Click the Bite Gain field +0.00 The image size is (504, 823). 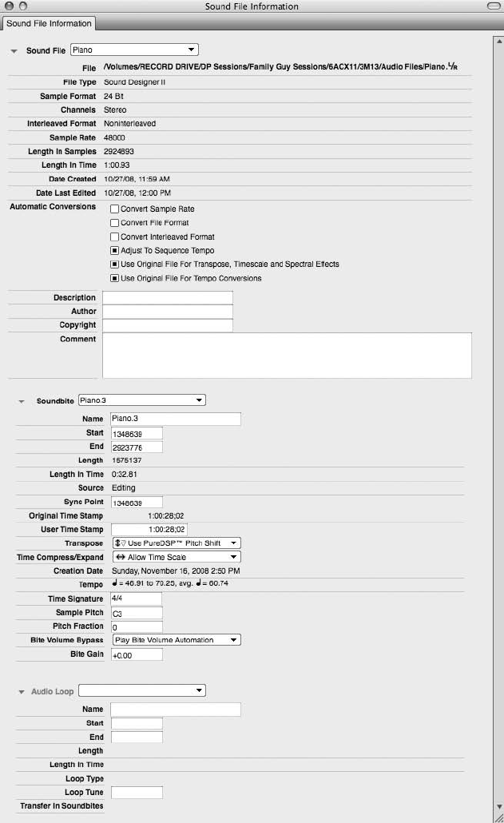pyautogui.click(x=137, y=654)
